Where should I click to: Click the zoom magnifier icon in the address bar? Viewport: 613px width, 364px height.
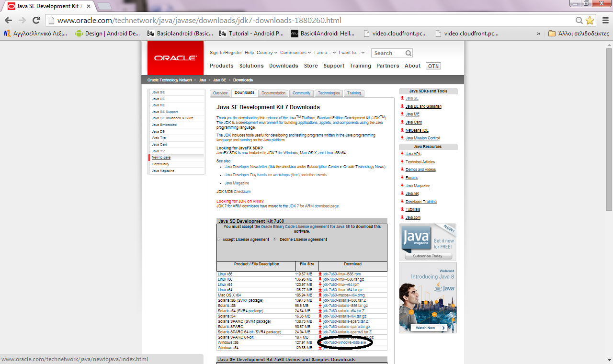579,21
